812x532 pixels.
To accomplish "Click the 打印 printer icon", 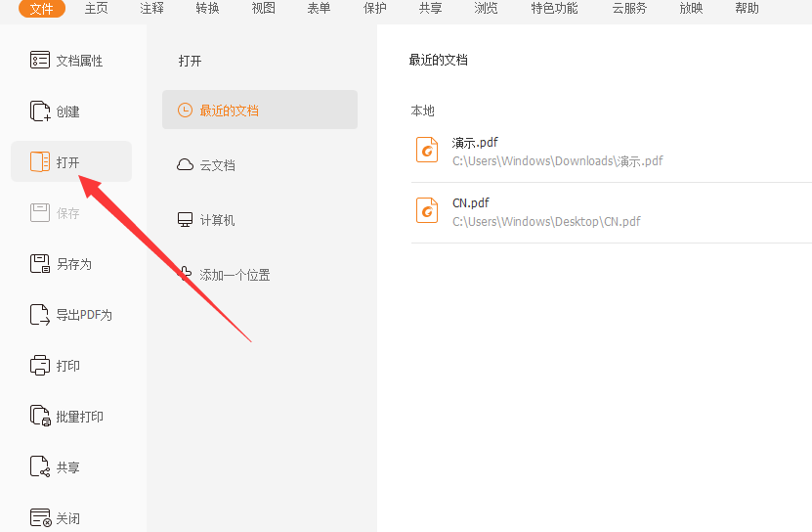I will [40, 366].
